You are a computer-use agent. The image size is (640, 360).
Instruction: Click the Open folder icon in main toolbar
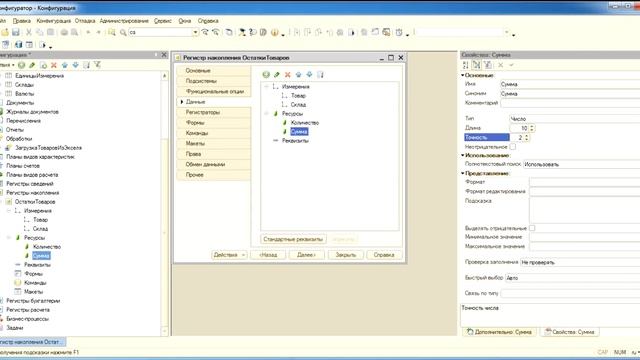pyautogui.click(x=4, y=32)
